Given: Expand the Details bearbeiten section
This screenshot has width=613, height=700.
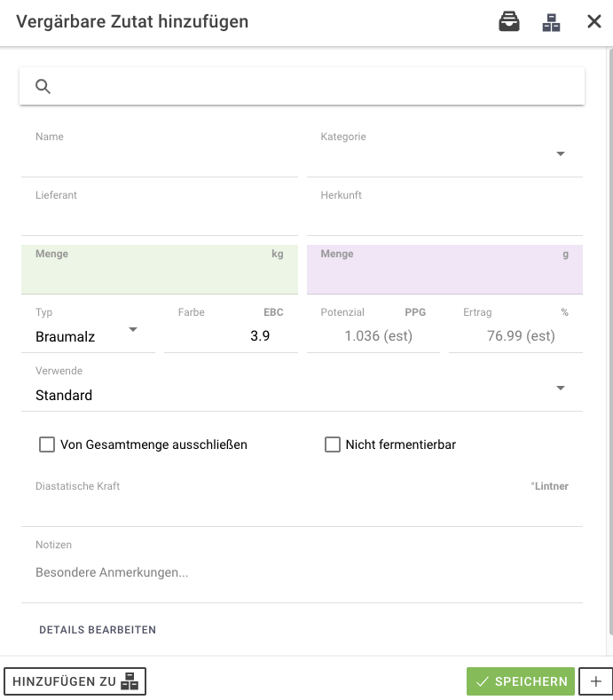Looking at the screenshot, I should pyautogui.click(x=98, y=630).
